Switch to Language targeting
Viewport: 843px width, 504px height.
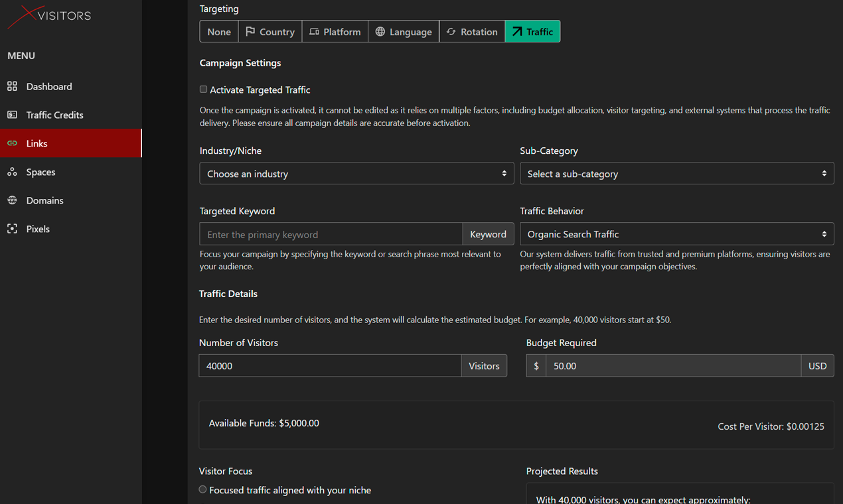tap(404, 31)
